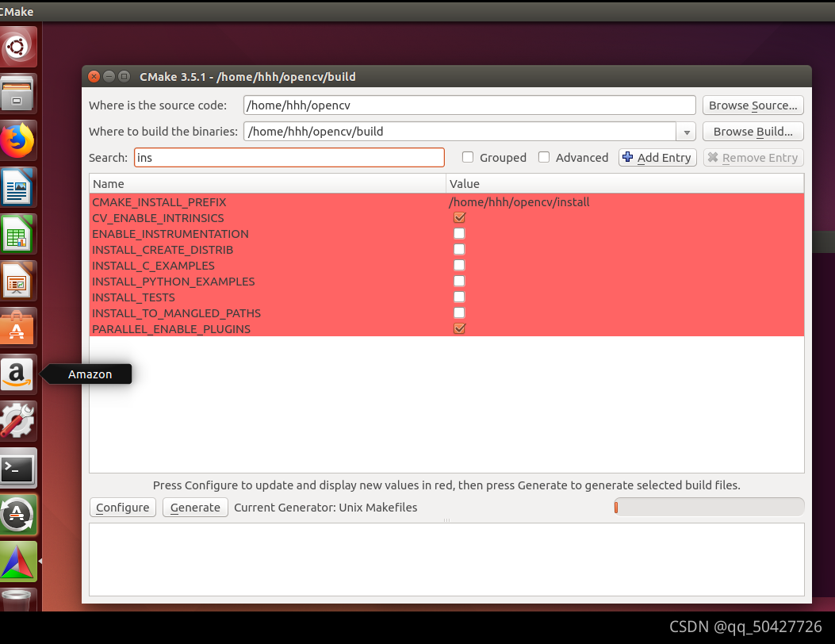Click Browse Build button
835x644 pixels.
pyautogui.click(x=753, y=132)
